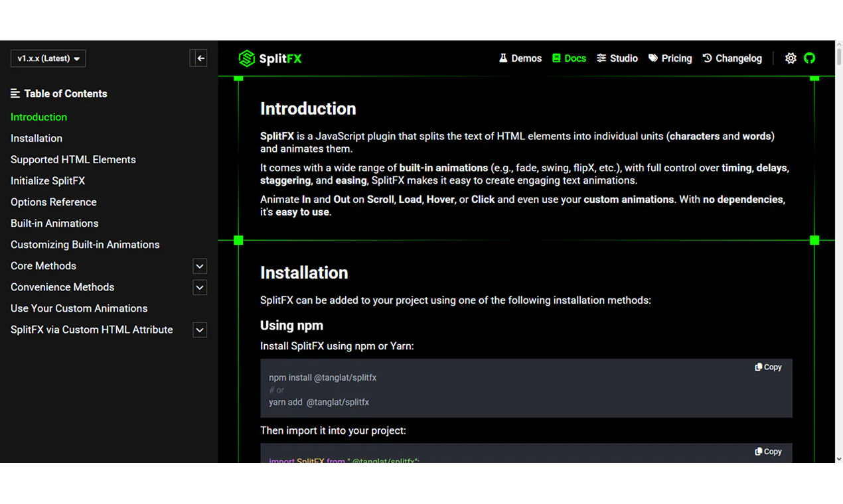Open the Pricing page
The width and height of the screenshot is (843, 504).
click(x=670, y=58)
